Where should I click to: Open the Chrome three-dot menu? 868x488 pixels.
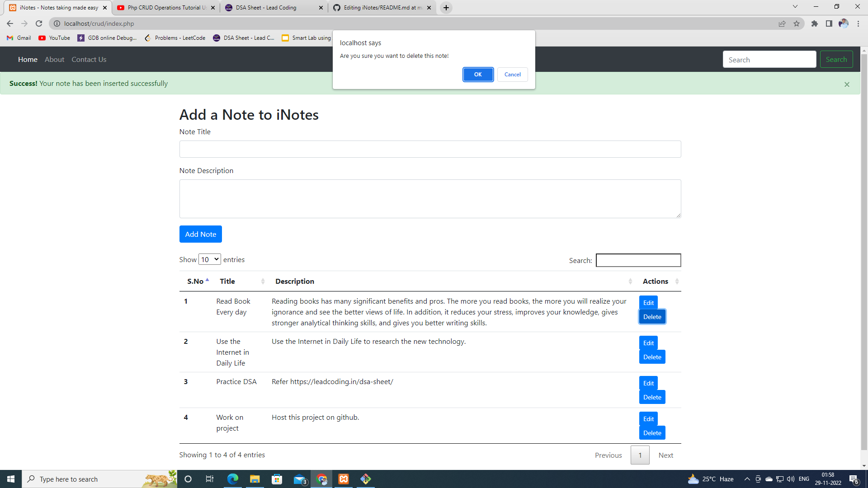pyautogui.click(x=858, y=23)
